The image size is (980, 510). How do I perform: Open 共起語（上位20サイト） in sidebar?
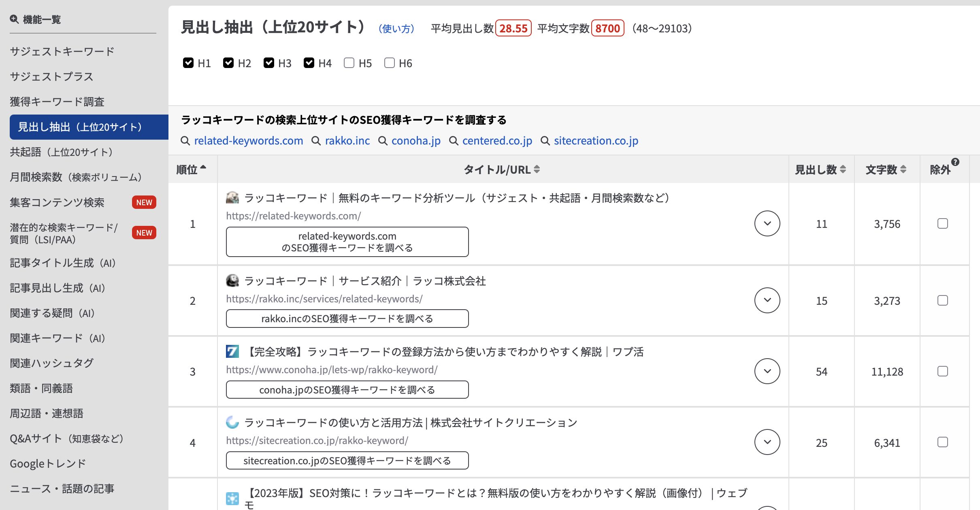coord(62,152)
